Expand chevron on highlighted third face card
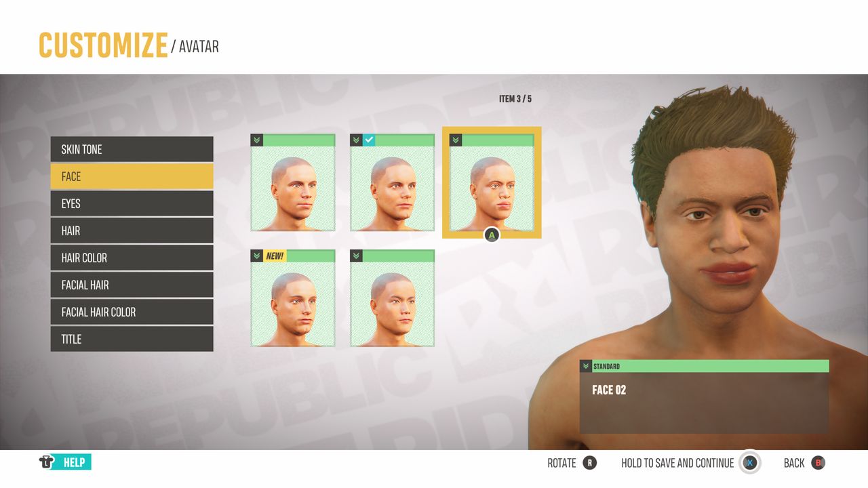Image resolution: width=868 pixels, height=488 pixels. click(456, 140)
